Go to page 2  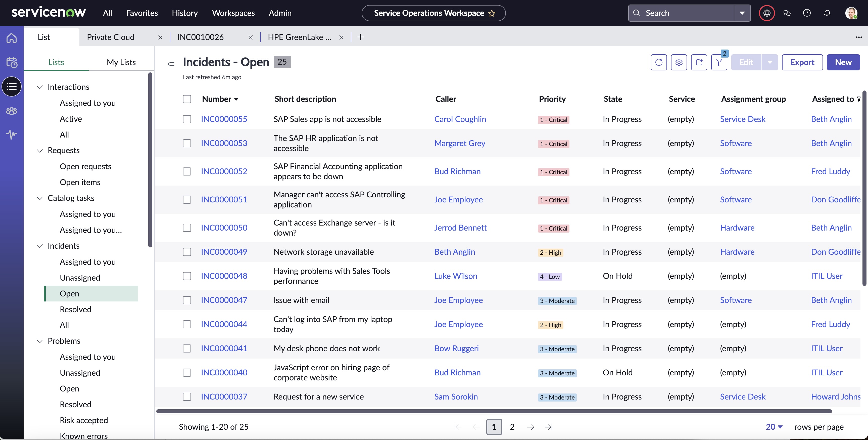(x=512, y=427)
